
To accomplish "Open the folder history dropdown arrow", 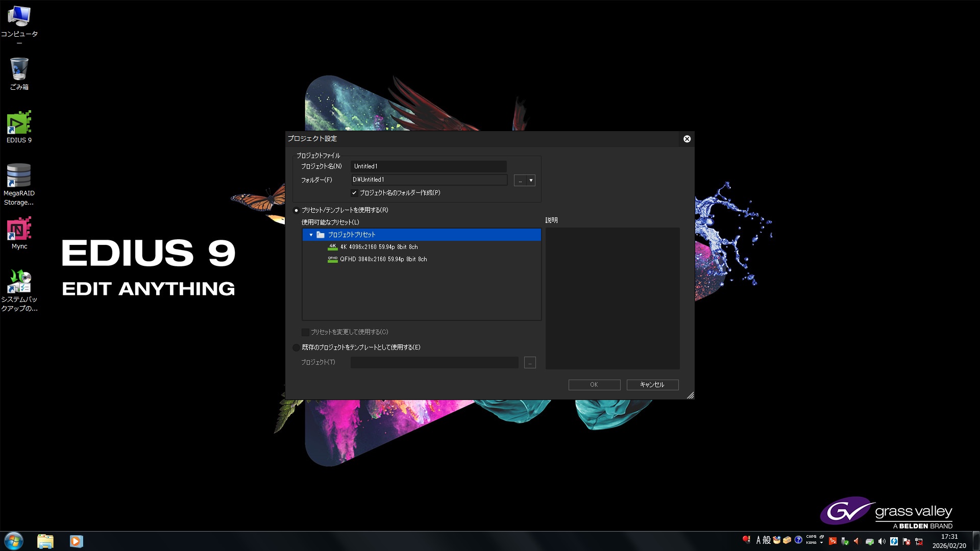I will pyautogui.click(x=531, y=181).
